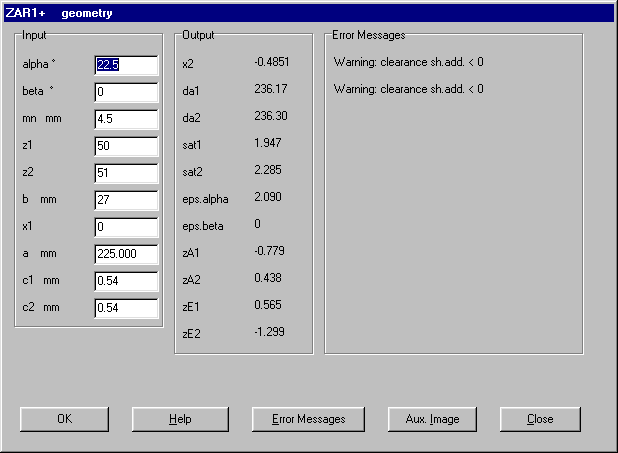
Task: Open Help for the geometry dialog
Action: click(180, 419)
